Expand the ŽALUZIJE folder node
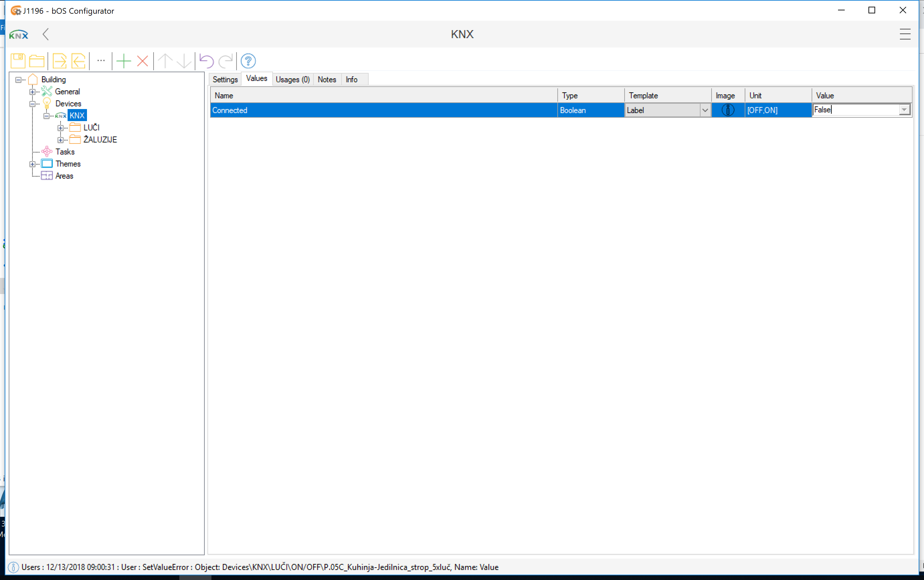The image size is (924, 580). (61, 140)
